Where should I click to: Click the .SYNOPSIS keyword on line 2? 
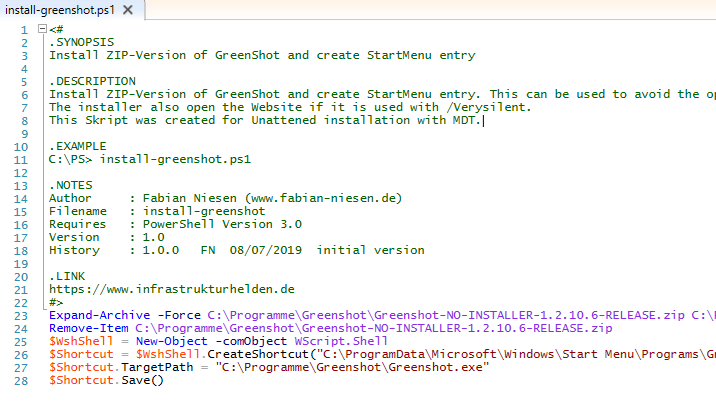pos(81,42)
